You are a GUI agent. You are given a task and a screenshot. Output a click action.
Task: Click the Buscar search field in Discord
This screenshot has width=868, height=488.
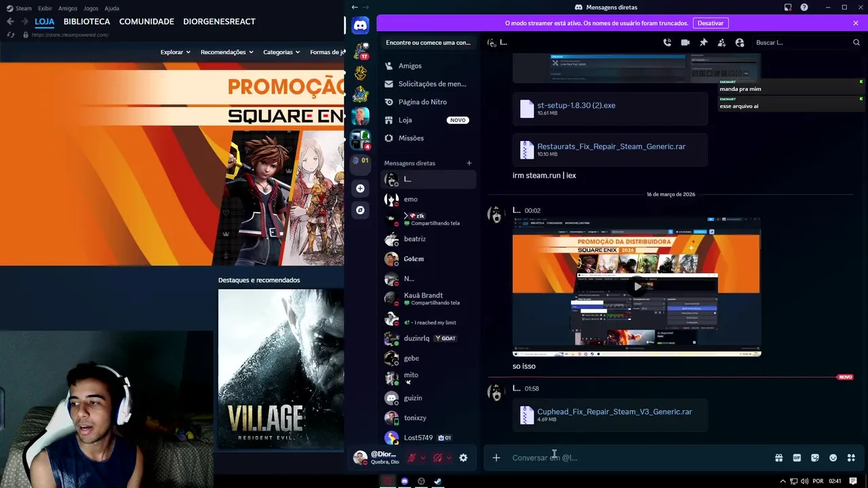(x=808, y=42)
